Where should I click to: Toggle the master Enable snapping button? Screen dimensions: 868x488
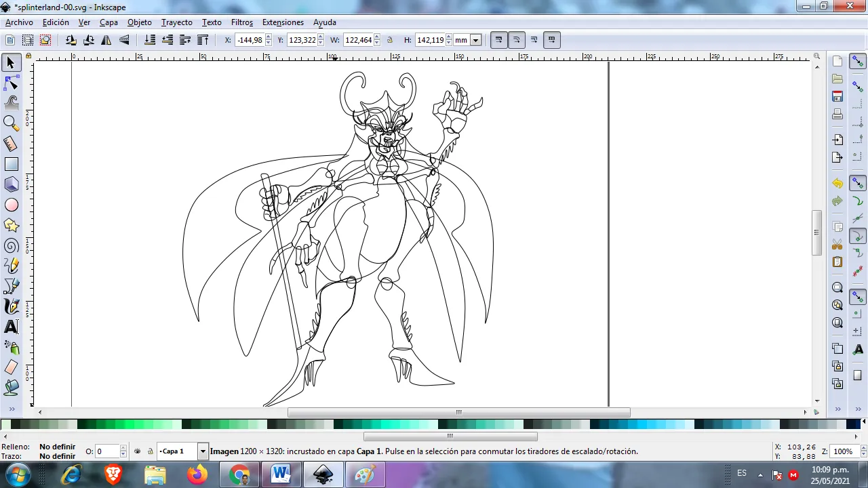(x=858, y=62)
